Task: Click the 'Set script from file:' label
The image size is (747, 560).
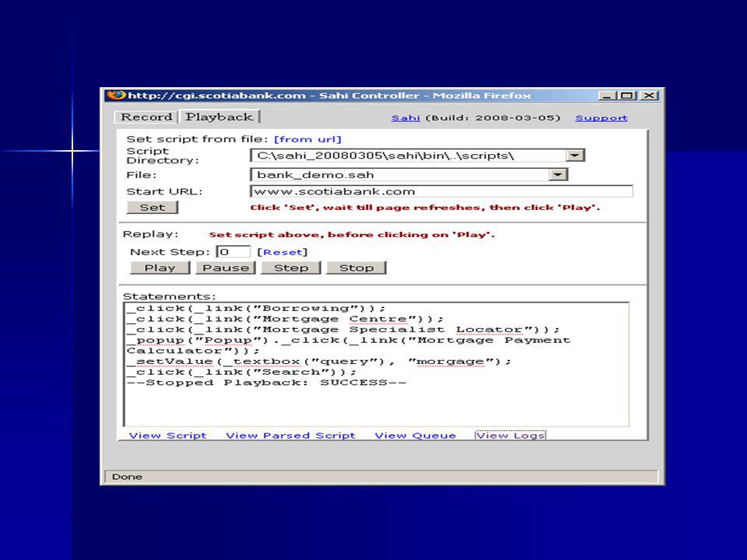Action: tap(197, 139)
